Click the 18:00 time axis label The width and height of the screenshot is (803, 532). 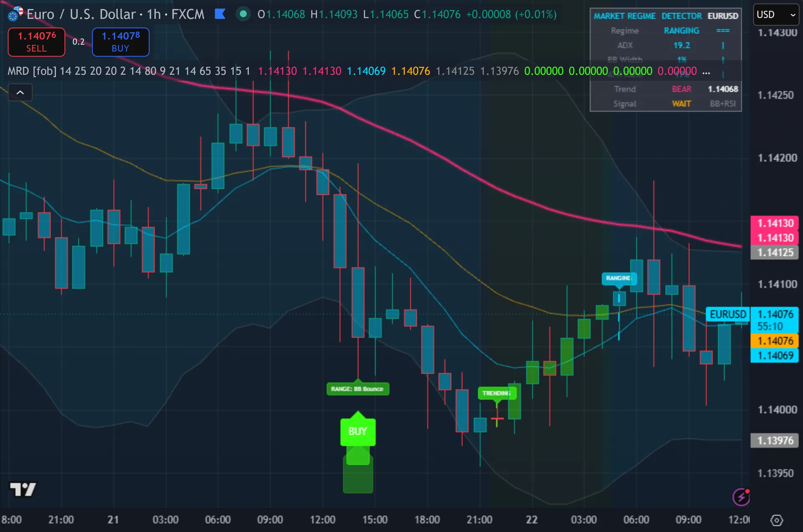pyautogui.click(x=427, y=520)
